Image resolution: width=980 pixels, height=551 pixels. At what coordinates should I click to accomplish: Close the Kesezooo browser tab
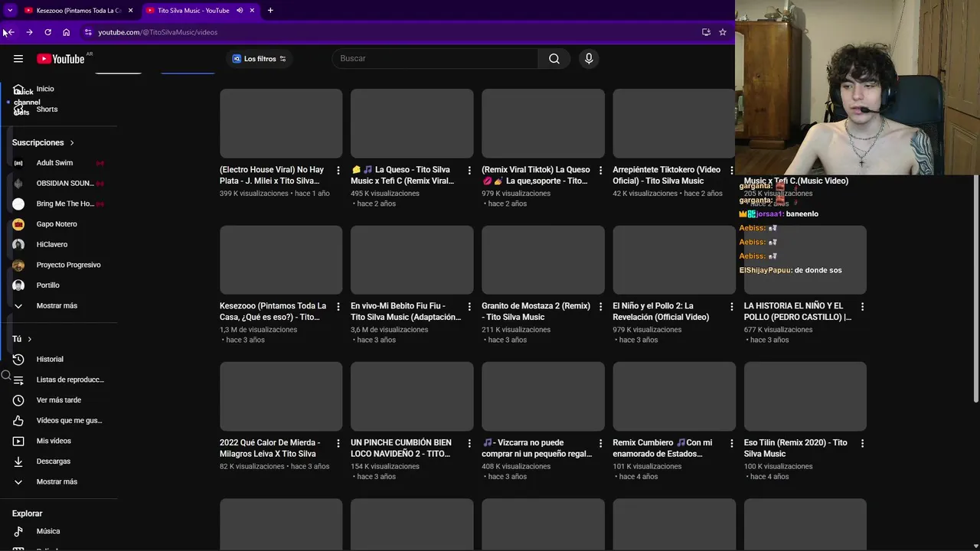click(130, 10)
